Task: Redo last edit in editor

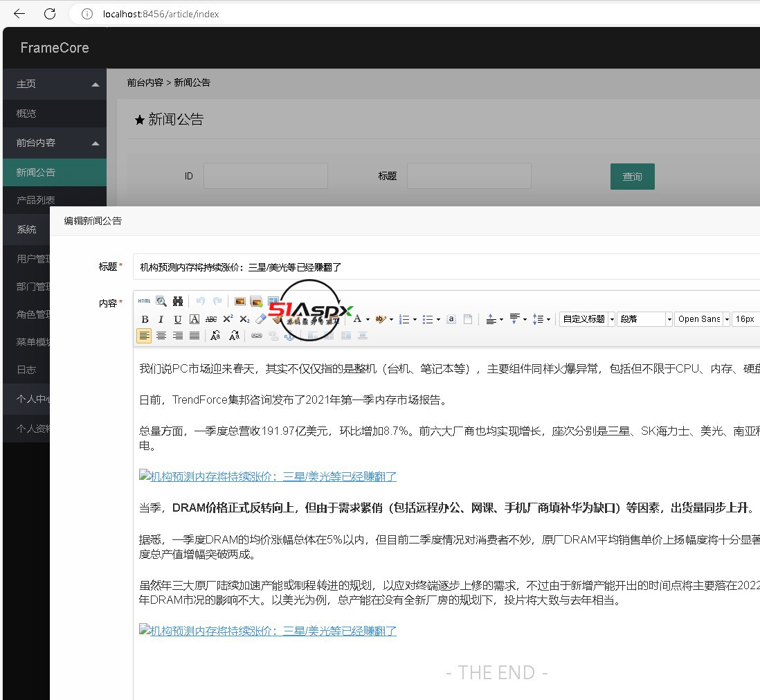Action: pyautogui.click(x=217, y=301)
